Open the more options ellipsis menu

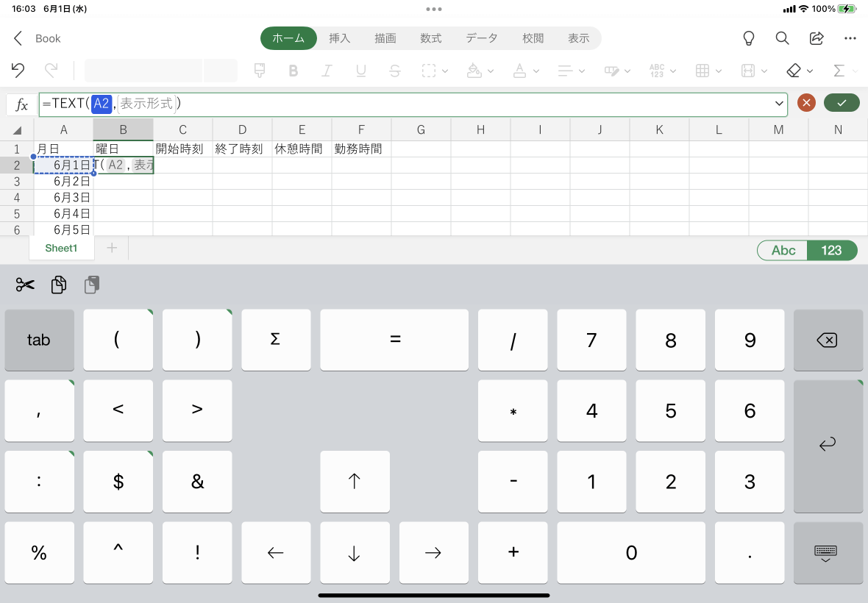[850, 38]
